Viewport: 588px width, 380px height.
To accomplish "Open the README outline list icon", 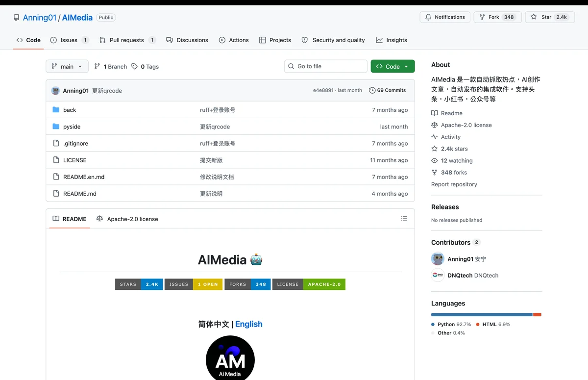I will (404, 219).
